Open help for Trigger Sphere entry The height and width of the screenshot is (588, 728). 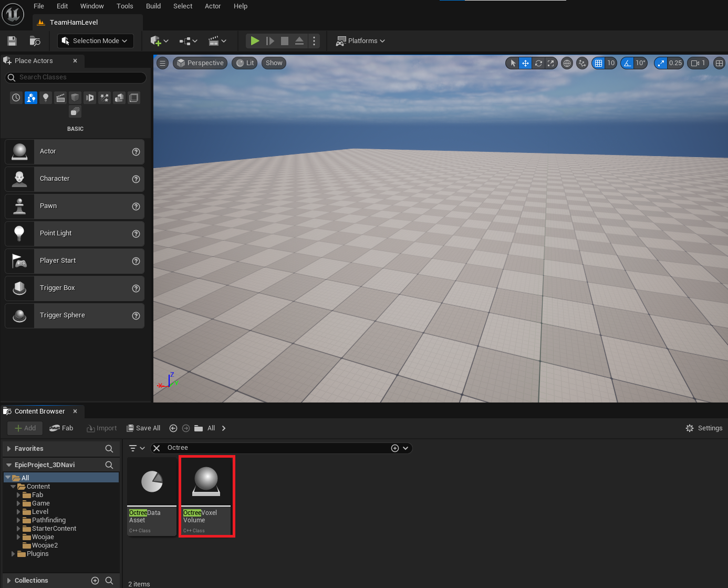pyautogui.click(x=136, y=316)
